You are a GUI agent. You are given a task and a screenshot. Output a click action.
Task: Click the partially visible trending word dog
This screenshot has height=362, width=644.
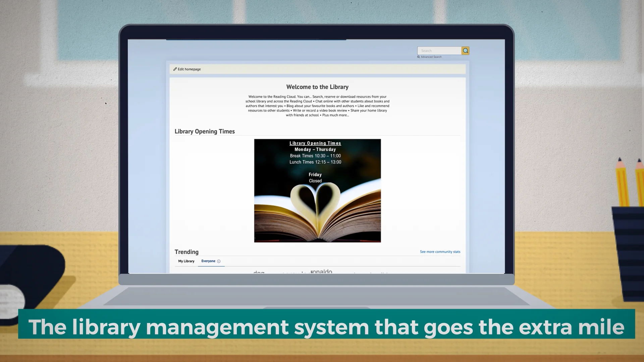coord(259,272)
